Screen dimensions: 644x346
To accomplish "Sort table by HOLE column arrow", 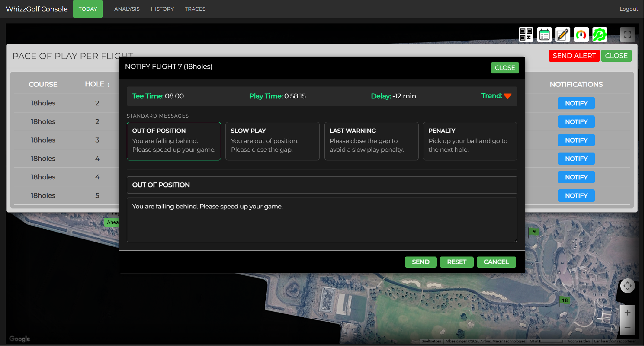I will click(108, 85).
